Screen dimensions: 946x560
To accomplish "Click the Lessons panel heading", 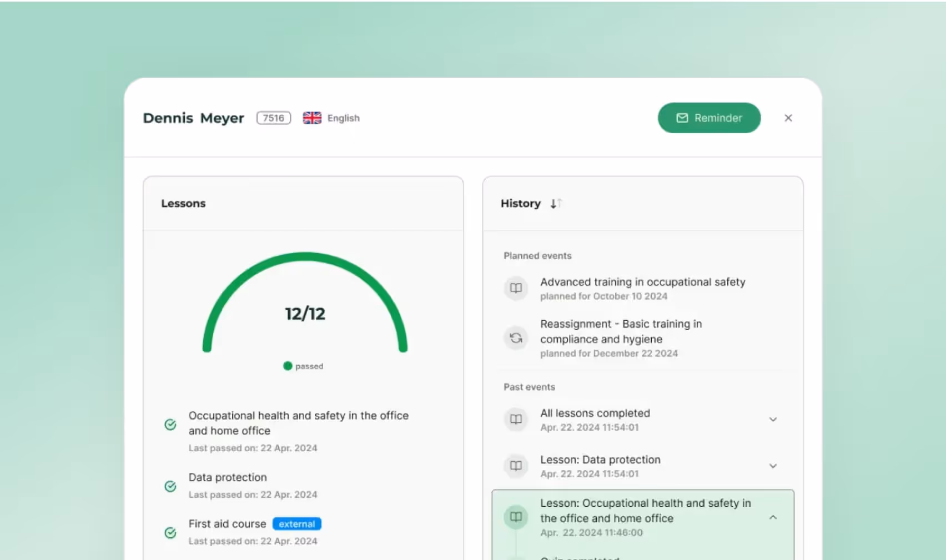I will pos(183,204).
